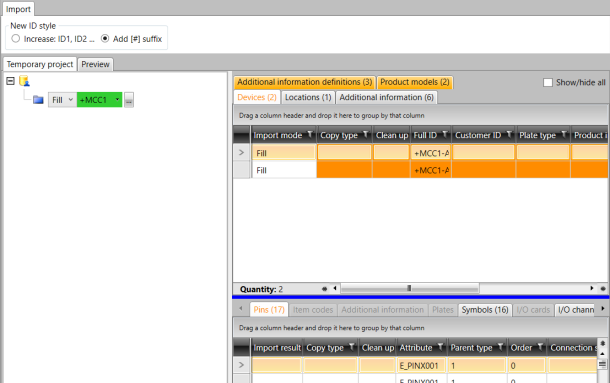This screenshot has height=383, width=610.
Task: Click the filter icon on Full ID column
Action: 445,134
